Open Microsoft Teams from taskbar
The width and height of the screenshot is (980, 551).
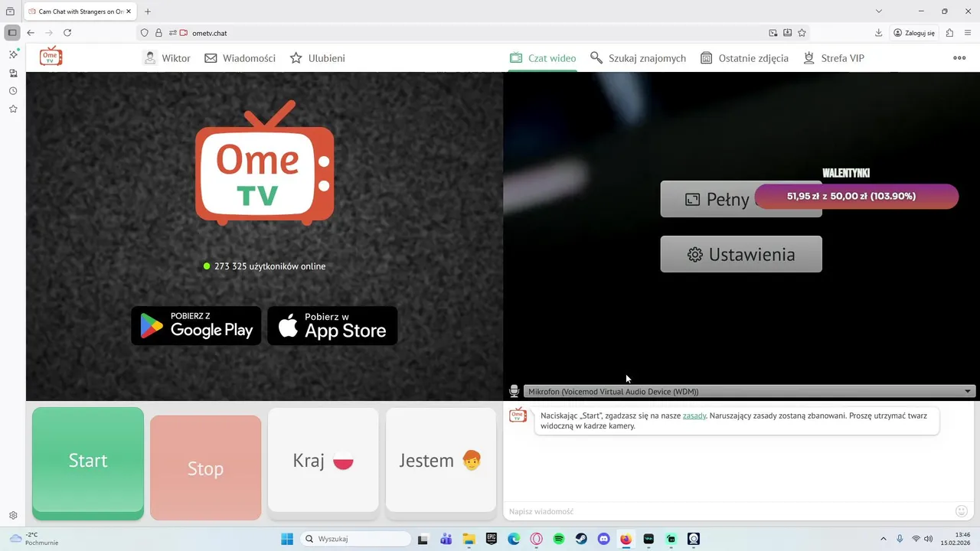point(446,539)
